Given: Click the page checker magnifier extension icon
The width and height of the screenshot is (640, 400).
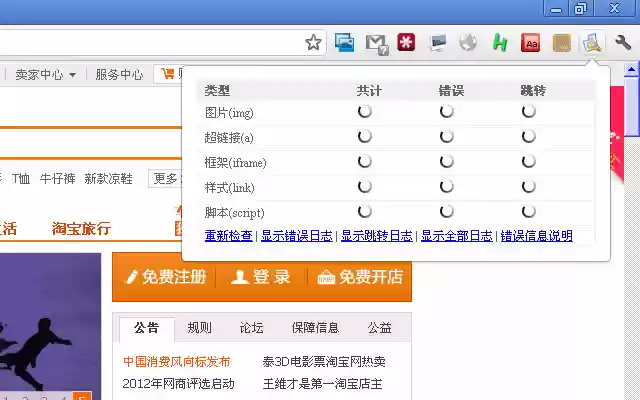Looking at the screenshot, I should click(x=592, y=42).
